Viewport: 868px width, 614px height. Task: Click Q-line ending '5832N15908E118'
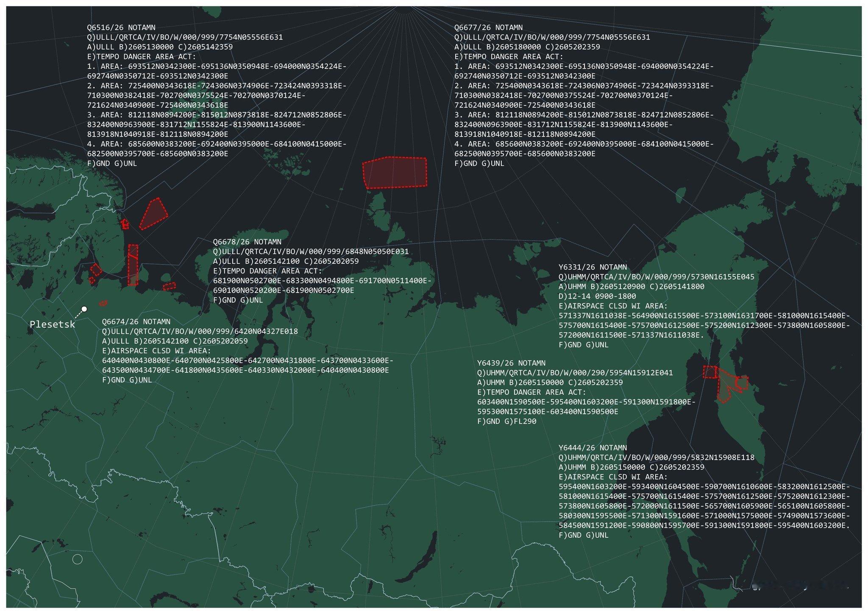tap(657, 458)
